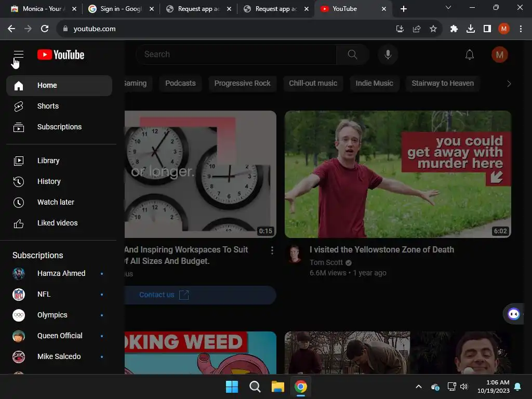Open File Explorer from the taskbar
Screen dimensions: 532x399
click(x=278, y=387)
